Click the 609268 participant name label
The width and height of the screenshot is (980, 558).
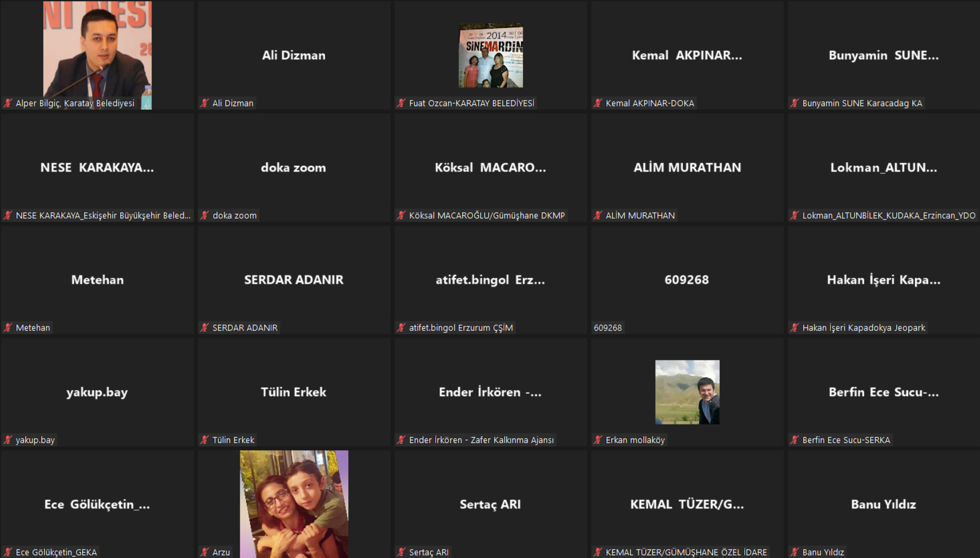point(607,328)
